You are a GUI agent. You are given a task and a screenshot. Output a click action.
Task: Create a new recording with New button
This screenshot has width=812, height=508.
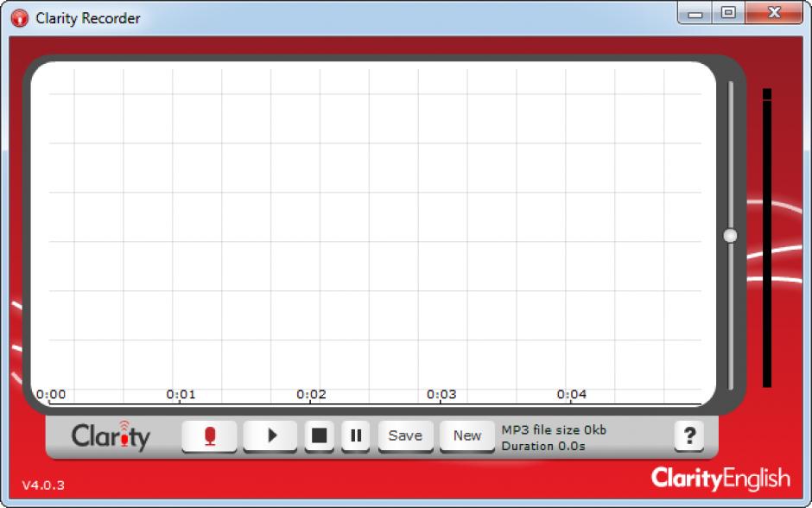[467, 436]
